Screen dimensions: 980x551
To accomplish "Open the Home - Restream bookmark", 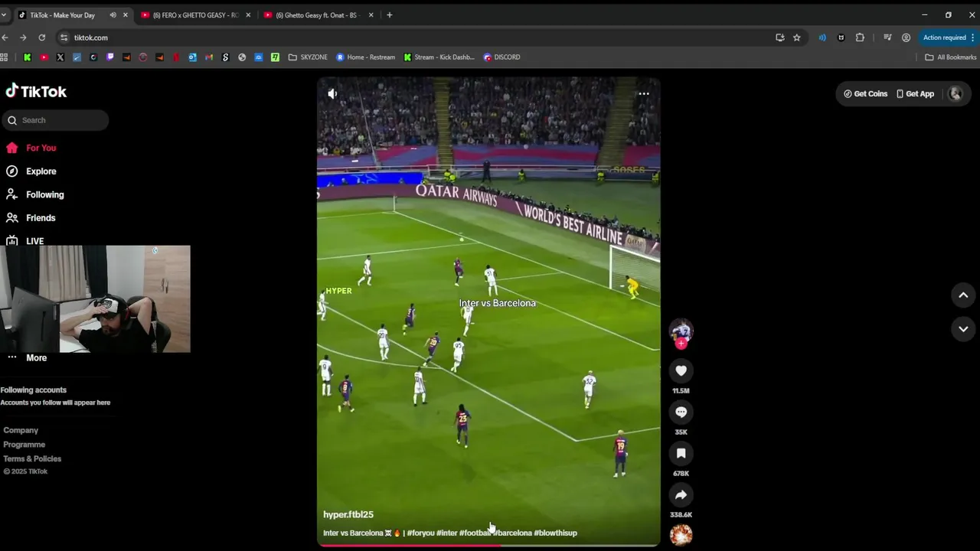I will [x=366, y=57].
